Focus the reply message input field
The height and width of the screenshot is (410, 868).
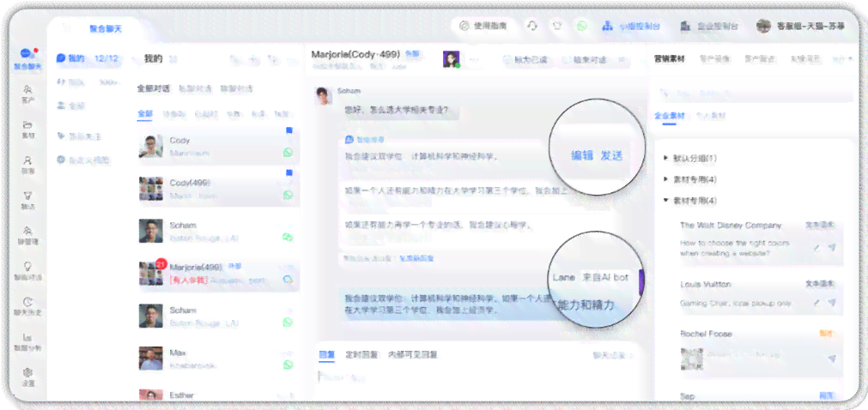click(x=476, y=379)
